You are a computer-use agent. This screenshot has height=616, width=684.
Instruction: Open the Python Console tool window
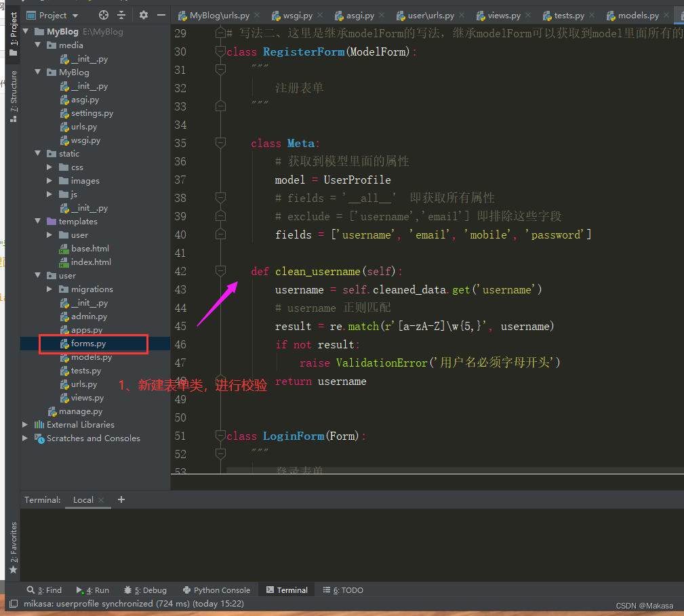point(216,590)
